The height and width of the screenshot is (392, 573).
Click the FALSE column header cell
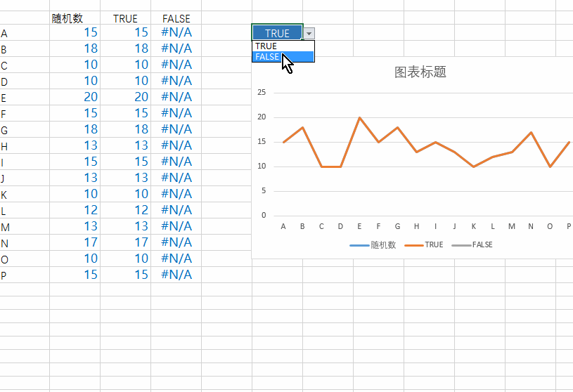[x=176, y=18]
